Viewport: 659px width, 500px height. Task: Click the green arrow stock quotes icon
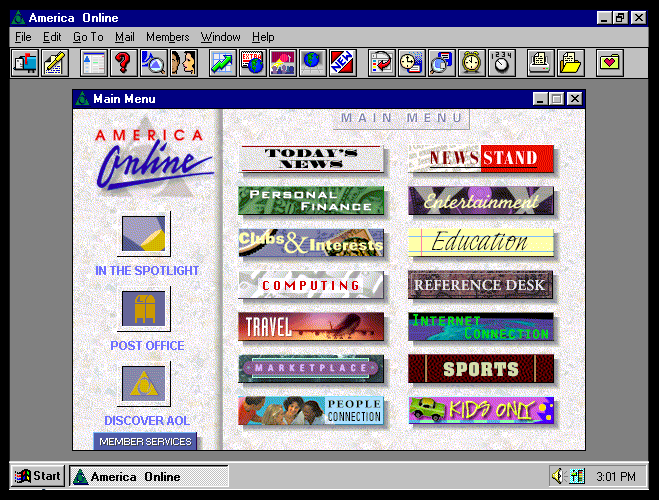[x=223, y=63]
